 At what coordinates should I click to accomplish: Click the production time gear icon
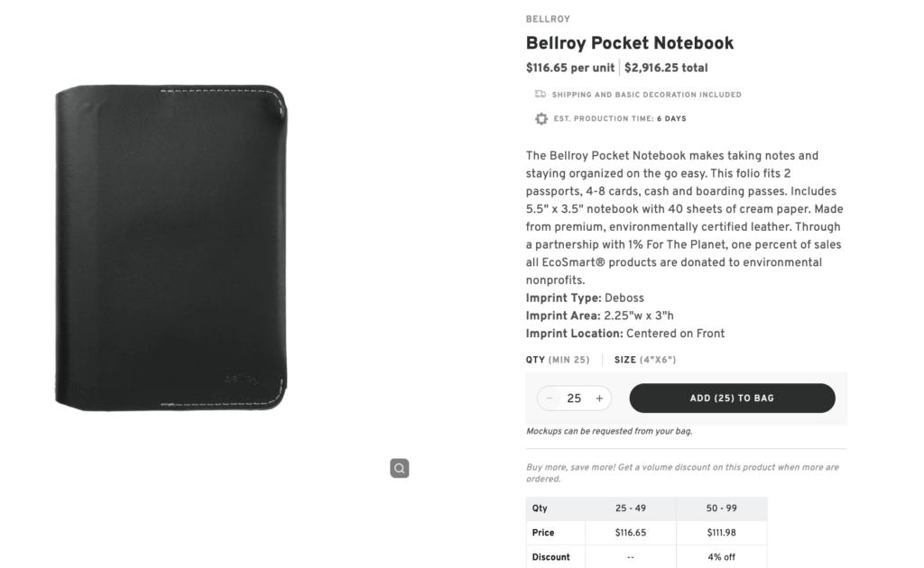tap(541, 118)
